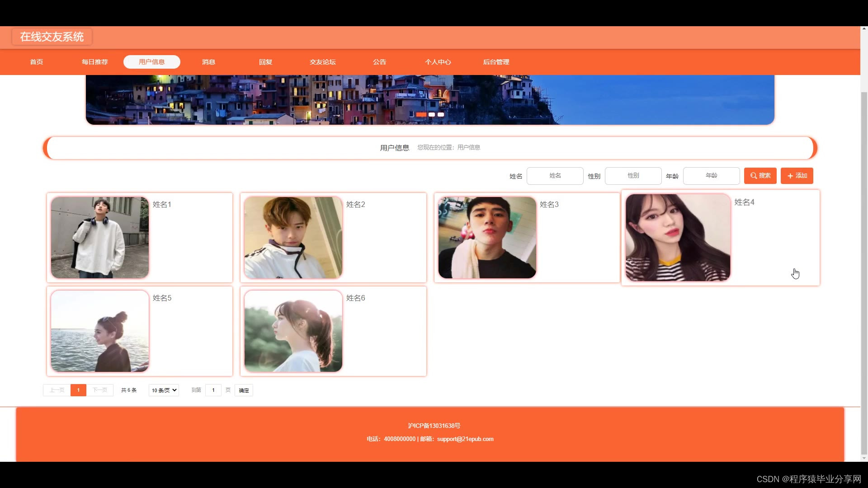868x488 pixels.
Task: Click the magnifier search button
Action: coord(760,176)
